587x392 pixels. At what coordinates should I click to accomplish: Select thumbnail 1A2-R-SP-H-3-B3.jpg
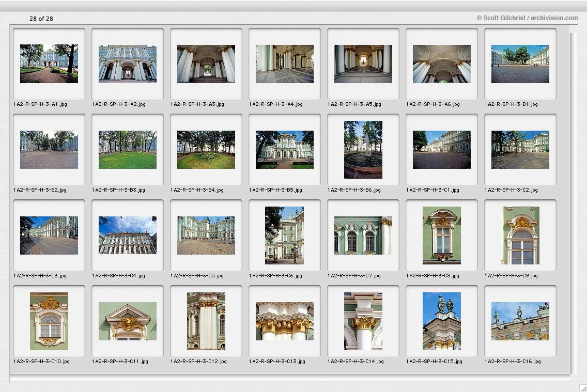pyautogui.click(x=128, y=150)
